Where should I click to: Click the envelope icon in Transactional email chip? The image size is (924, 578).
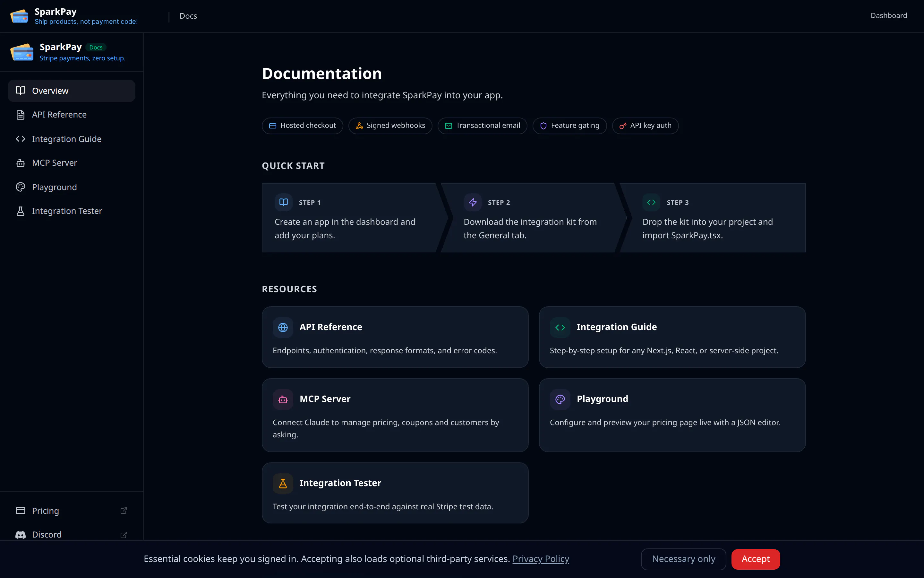(x=449, y=126)
